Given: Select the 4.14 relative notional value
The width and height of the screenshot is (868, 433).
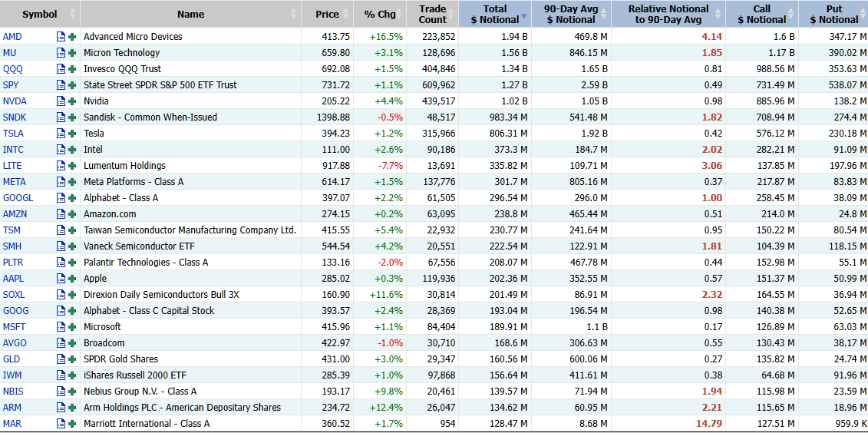Looking at the screenshot, I should pyautogui.click(x=712, y=37).
